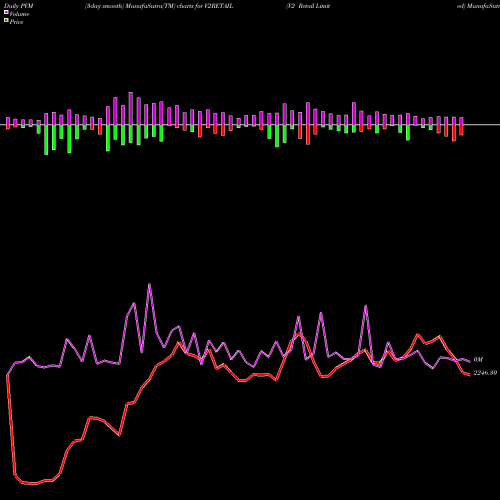Click the 'Volume' legend label
Viewport: 500px width, 500px height.
click(x=19, y=14)
